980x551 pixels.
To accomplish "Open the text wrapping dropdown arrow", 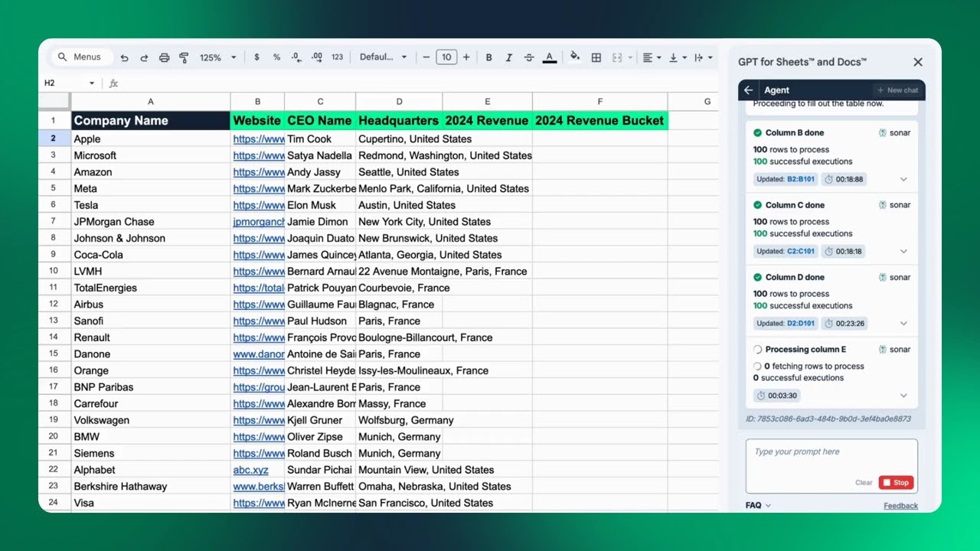I will point(710,57).
